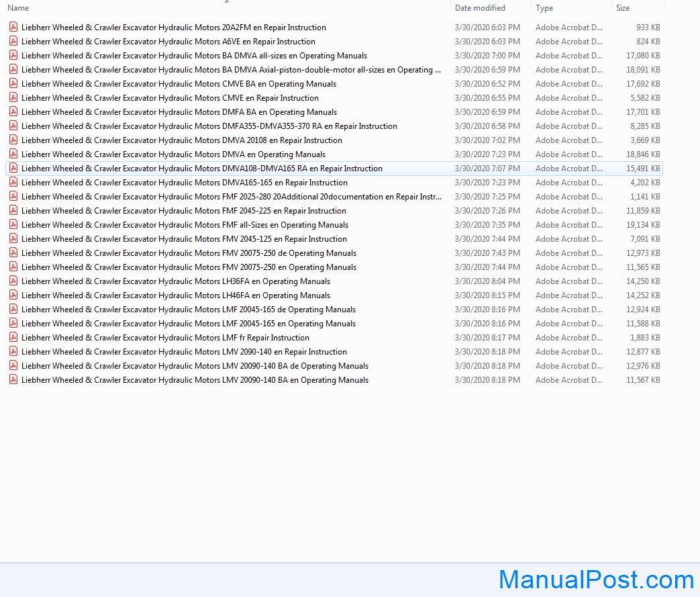This screenshot has height=597, width=700.
Task: Click the '19,134 KB' size value
Action: coord(643,225)
